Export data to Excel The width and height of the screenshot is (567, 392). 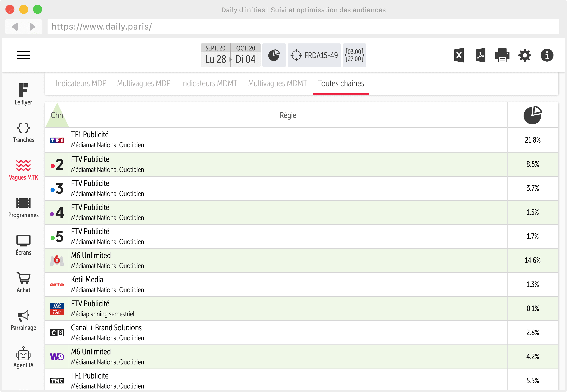pos(459,55)
